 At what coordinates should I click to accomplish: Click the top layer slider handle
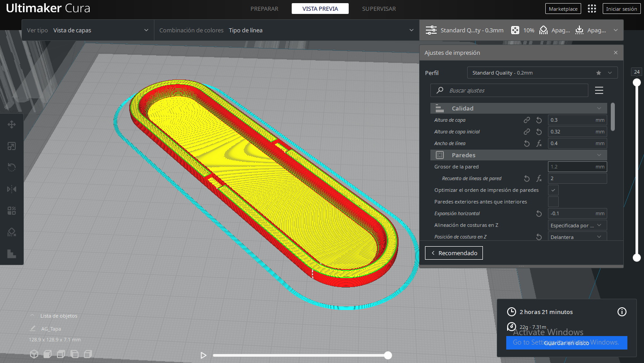[636, 82]
